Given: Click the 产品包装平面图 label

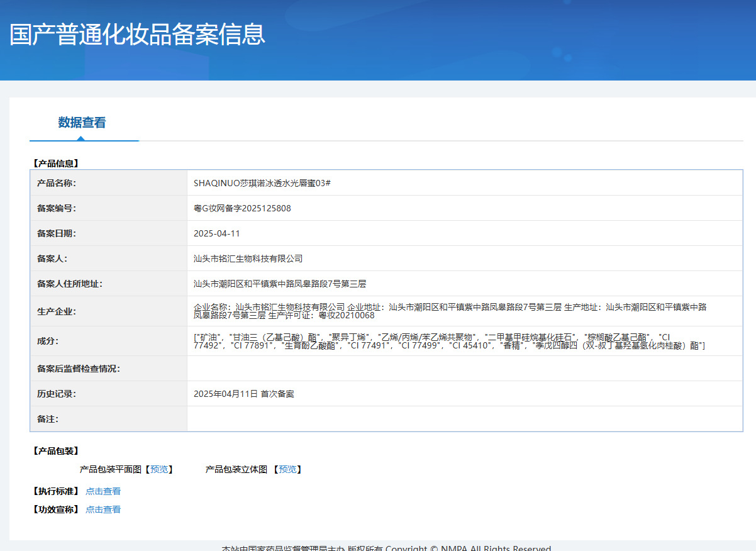Looking at the screenshot, I should tap(111, 469).
